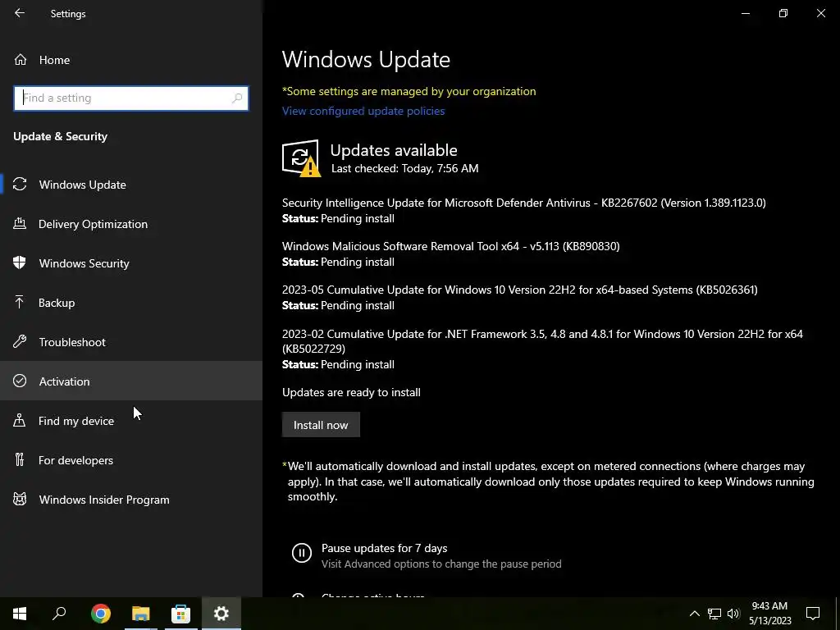Open View configured update policies link
The image size is (840, 630).
click(363, 111)
